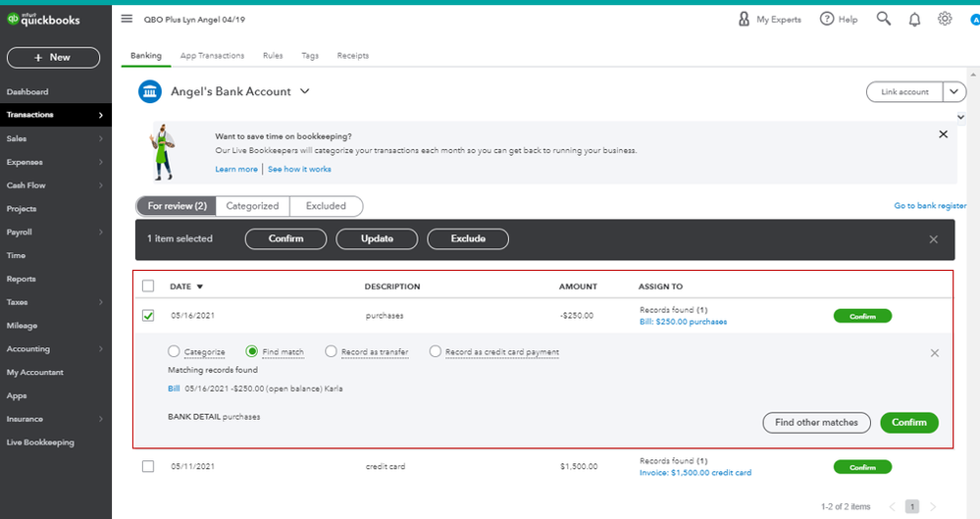The image size is (980, 519).
Task: Show the Excluded tab
Action: tap(326, 206)
